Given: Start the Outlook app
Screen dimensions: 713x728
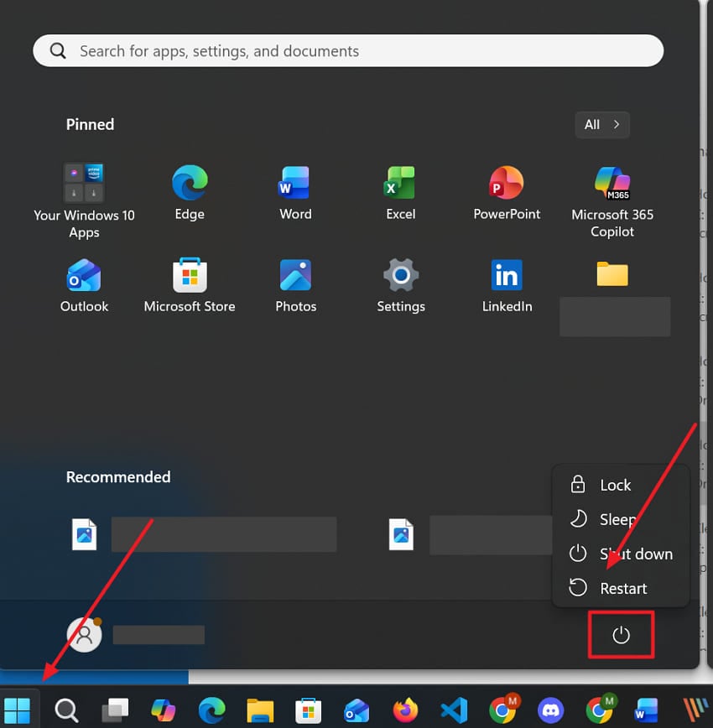Looking at the screenshot, I should point(84,277).
